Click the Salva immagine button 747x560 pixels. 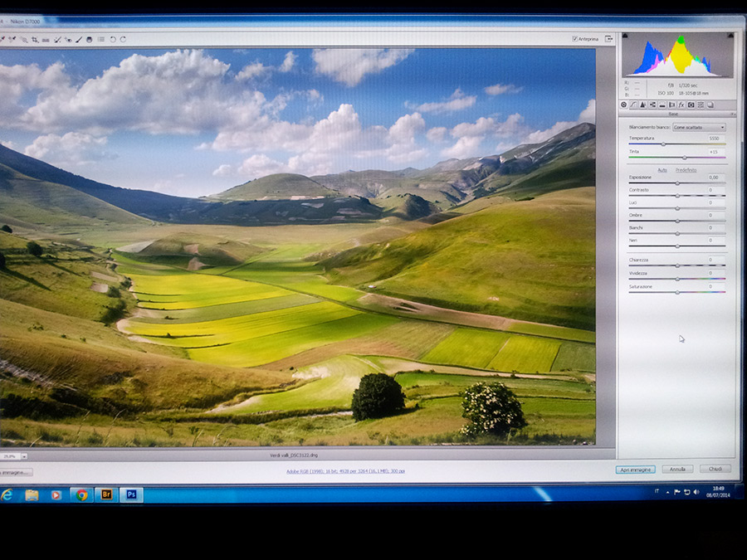(15, 472)
